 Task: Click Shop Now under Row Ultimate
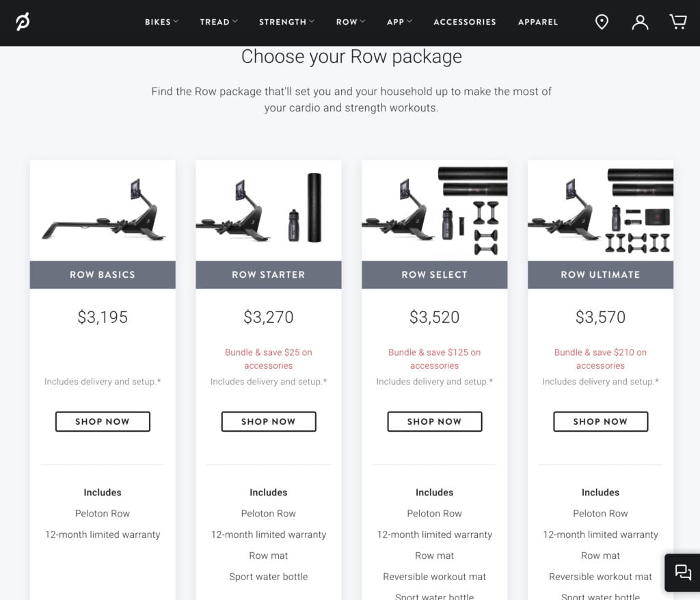coord(600,421)
